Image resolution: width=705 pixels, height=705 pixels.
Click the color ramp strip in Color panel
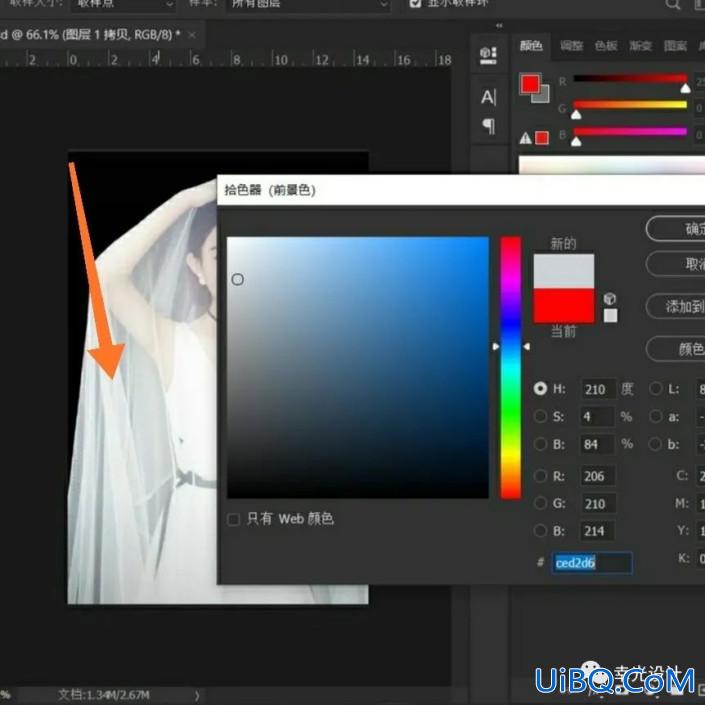(611, 165)
